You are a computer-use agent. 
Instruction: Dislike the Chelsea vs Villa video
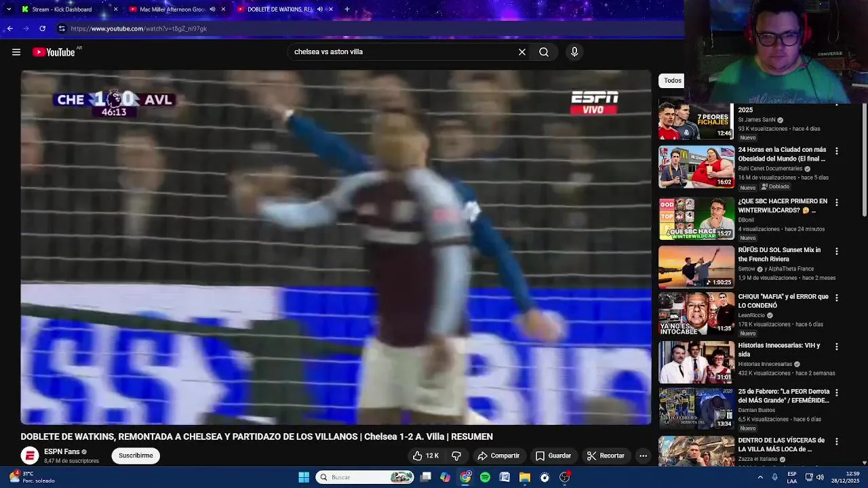(456, 455)
